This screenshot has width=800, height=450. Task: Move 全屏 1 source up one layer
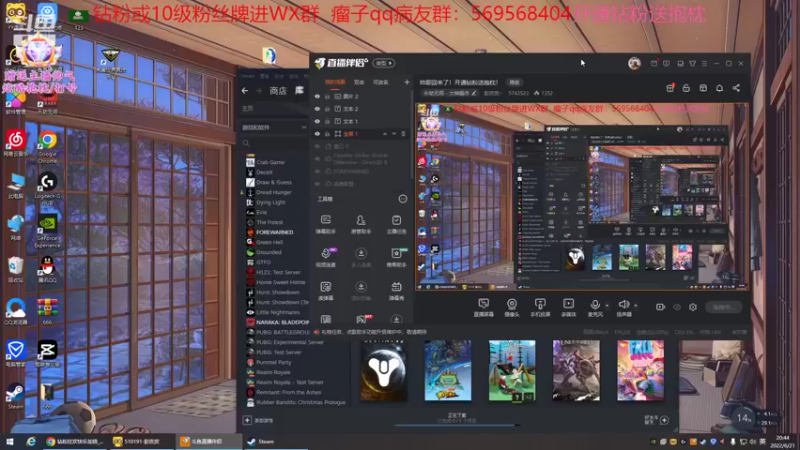click(385, 134)
